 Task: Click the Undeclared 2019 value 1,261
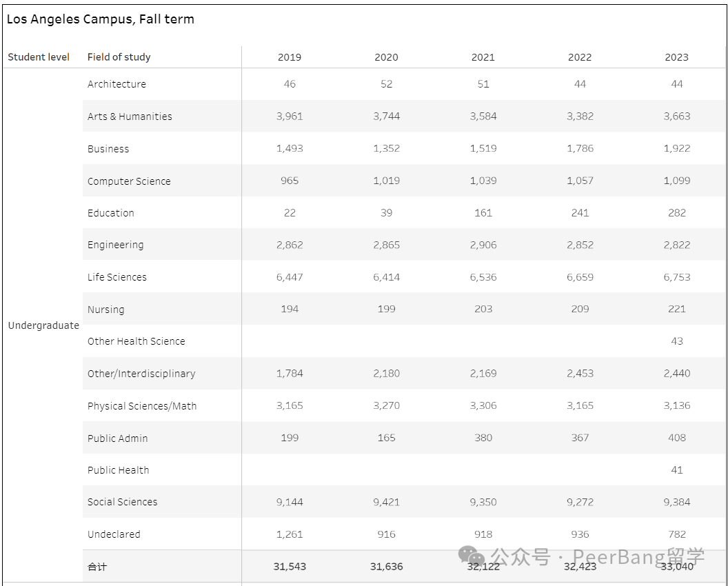[x=290, y=534]
